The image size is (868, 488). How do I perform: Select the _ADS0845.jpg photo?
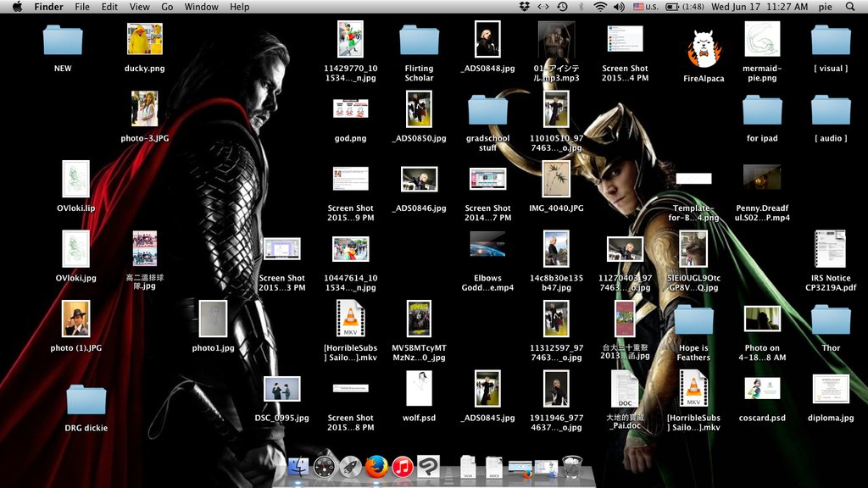(487, 396)
